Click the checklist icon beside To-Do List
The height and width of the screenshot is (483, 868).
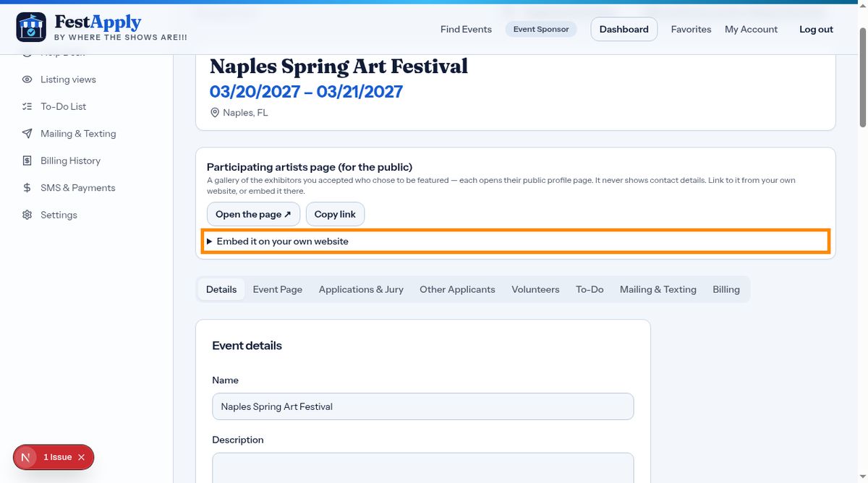click(27, 106)
